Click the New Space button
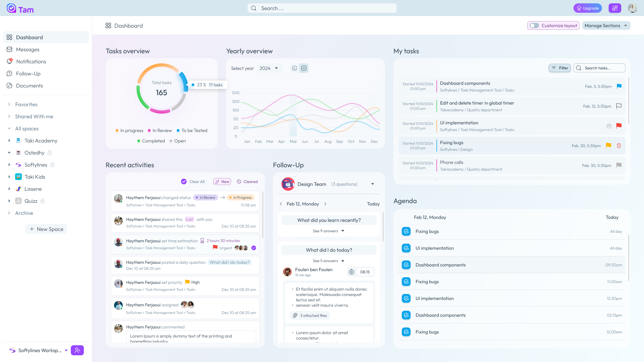The image size is (644, 362). pyautogui.click(x=46, y=229)
